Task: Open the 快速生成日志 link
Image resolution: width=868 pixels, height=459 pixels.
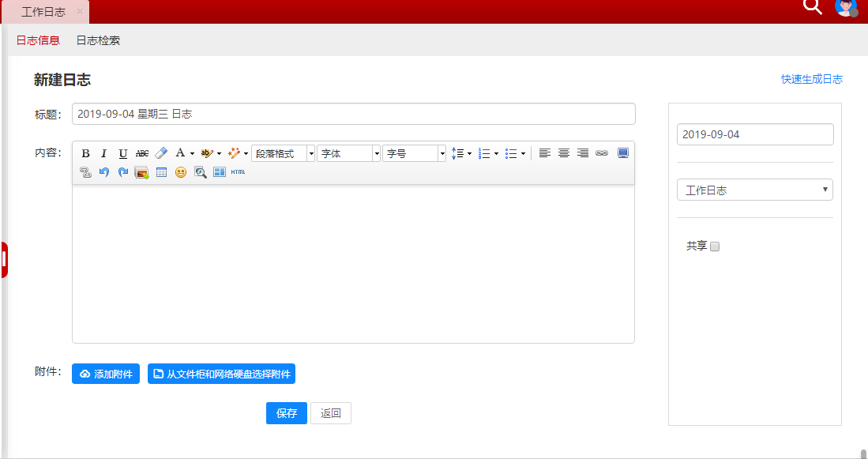Action: [x=811, y=79]
